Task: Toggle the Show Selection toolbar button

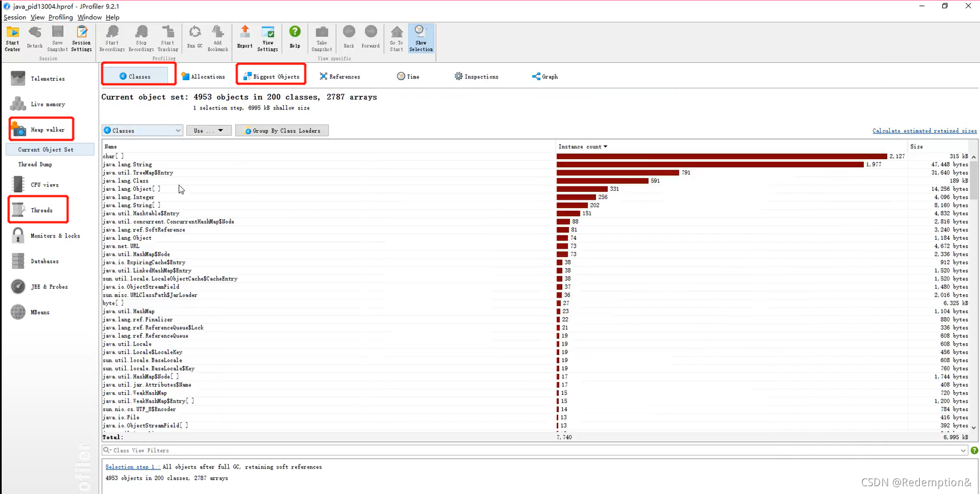Action: point(421,38)
